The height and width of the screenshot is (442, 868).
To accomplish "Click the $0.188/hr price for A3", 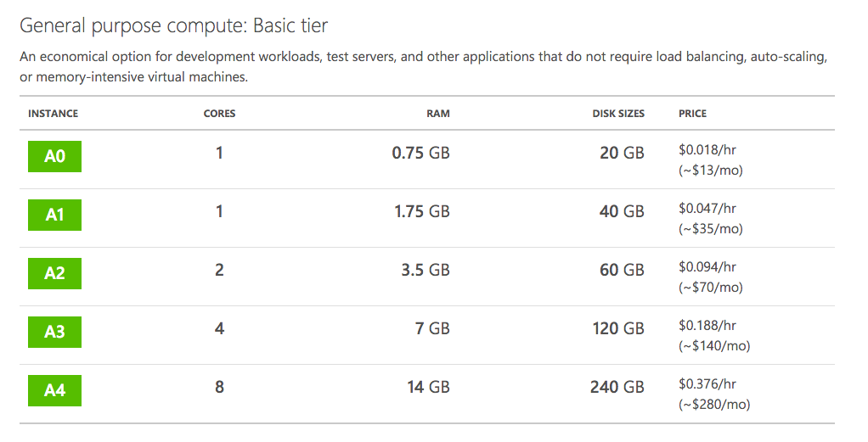I will [x=707, y=325].
